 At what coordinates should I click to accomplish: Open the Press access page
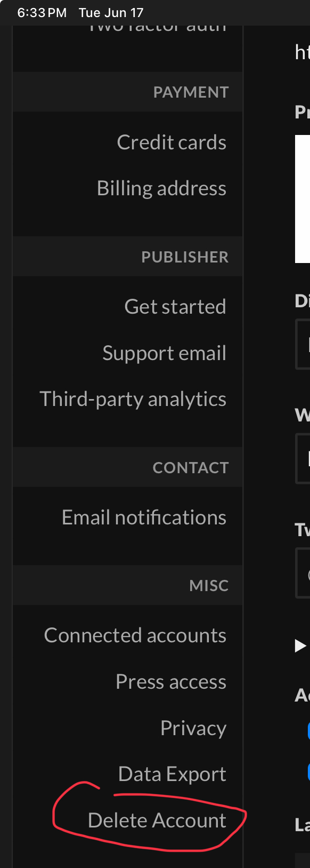(171, 682)
